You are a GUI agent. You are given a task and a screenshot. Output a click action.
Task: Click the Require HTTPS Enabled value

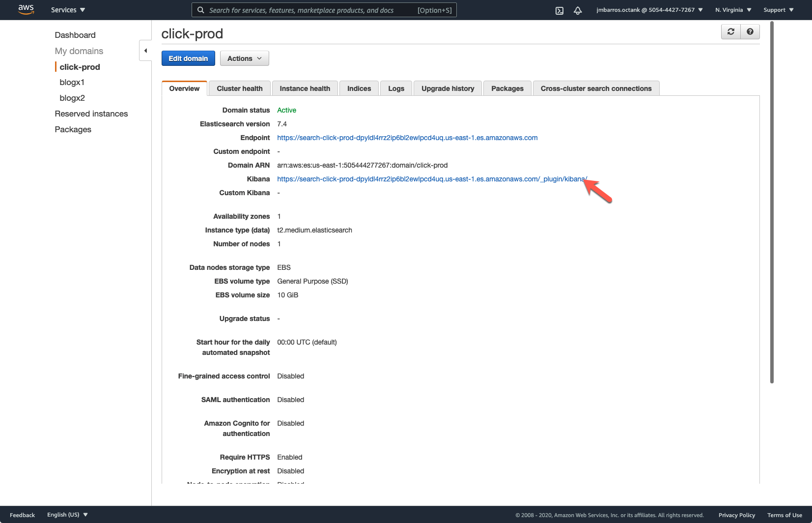pos(290,457)
